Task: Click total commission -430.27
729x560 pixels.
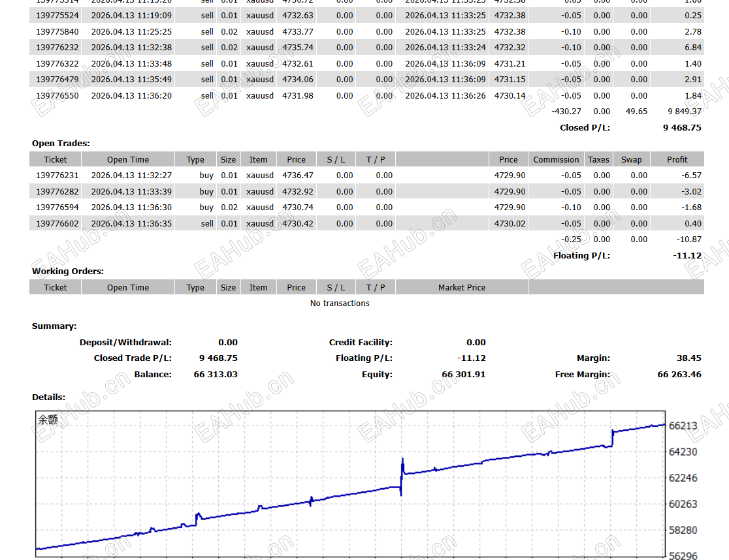Action: [566, 112]
